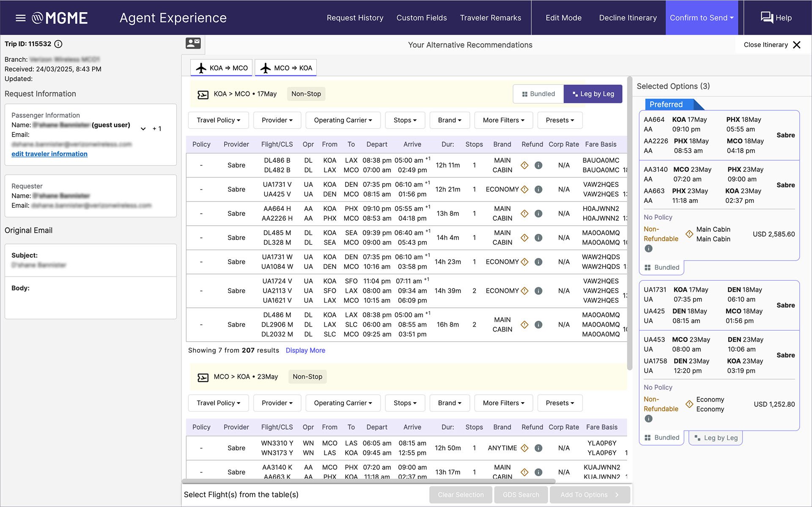Click refund warning icon in DL486 B row
Image resolution: width=812 pixels, height=507 pixels.
(x=524, y=165)
